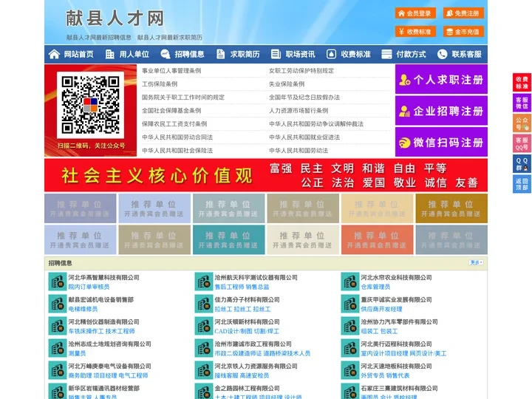
Task: Click the QQ群 side floating button
Action: [522, 164]
